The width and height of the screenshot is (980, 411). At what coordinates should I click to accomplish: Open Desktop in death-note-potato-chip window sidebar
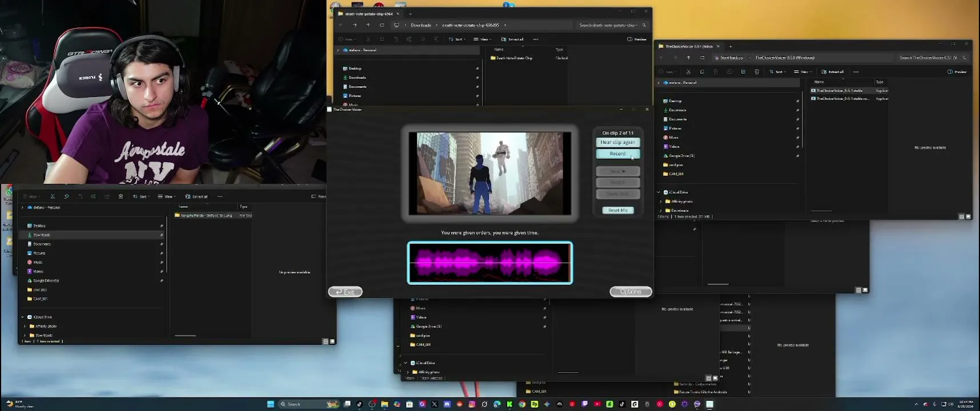355,68
